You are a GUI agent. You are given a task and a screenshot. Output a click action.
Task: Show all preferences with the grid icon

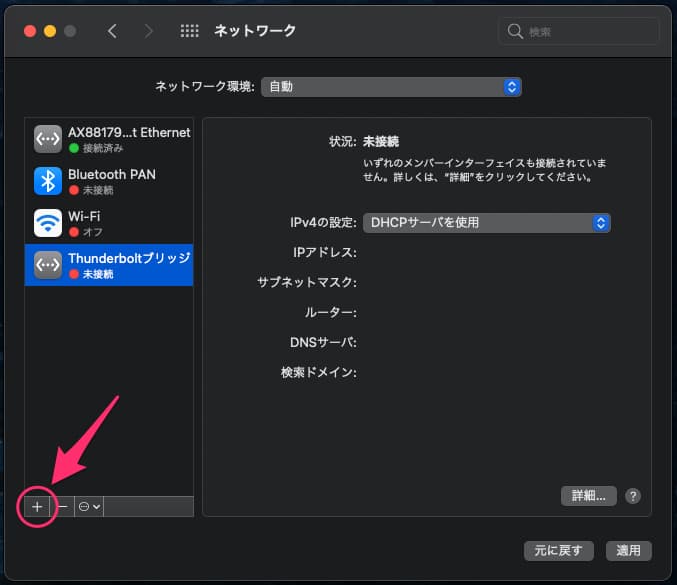click(189, 31)
